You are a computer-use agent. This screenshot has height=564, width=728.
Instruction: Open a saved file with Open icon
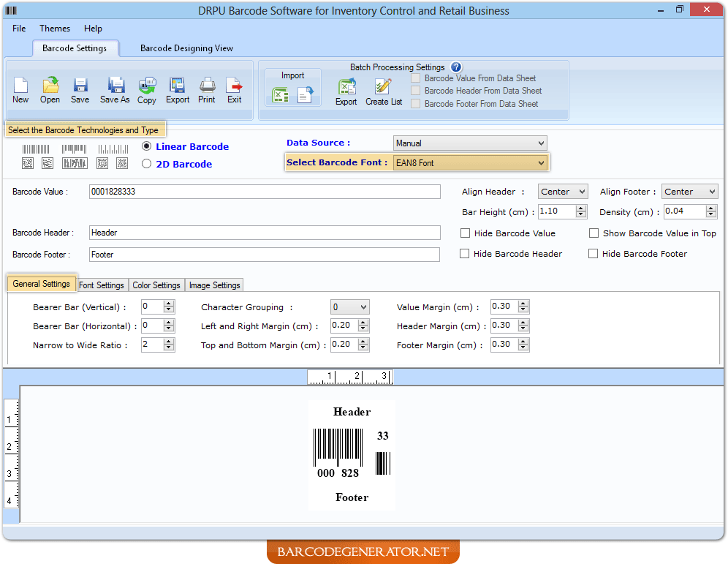[50, 85]
